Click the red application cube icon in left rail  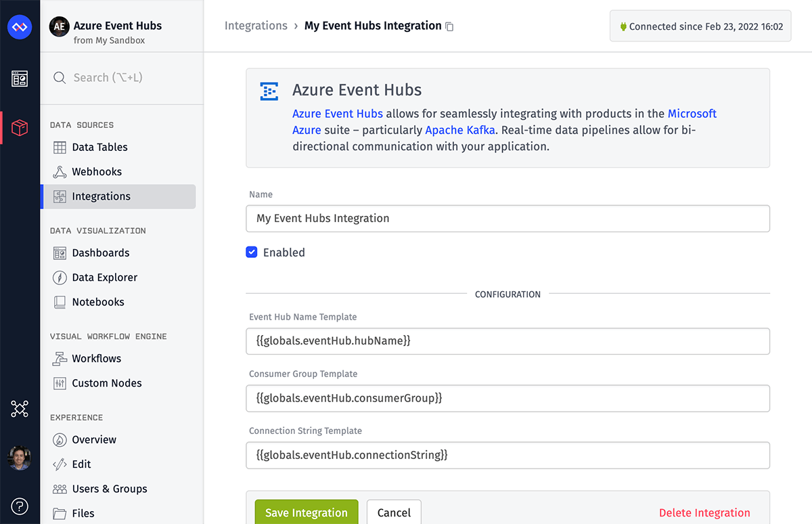click(20, 127)
